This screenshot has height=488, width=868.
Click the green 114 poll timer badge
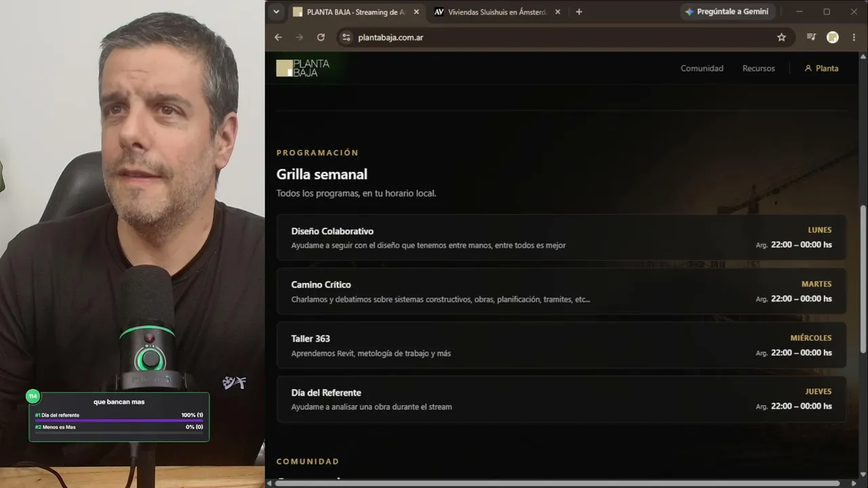tap(33, 396)
